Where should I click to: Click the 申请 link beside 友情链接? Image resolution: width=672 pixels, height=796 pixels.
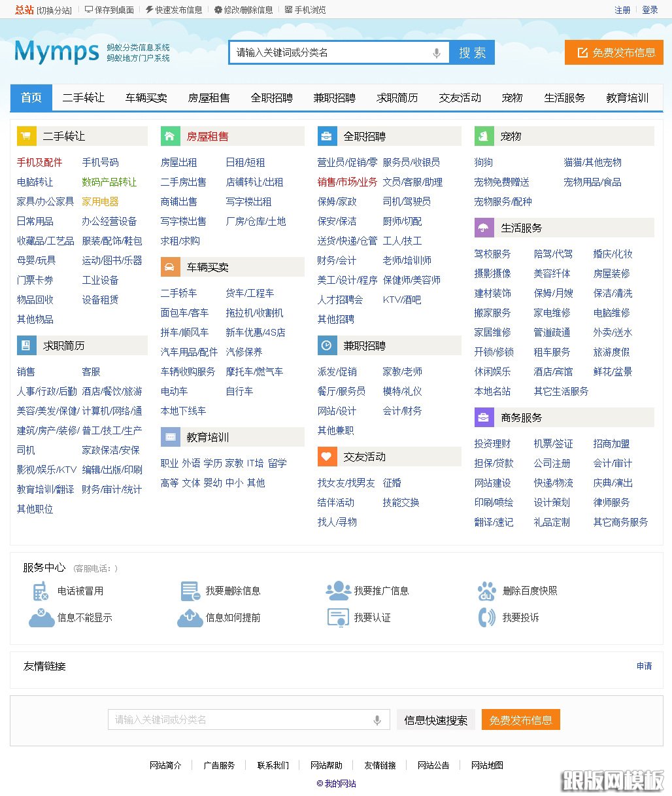pyautogui.click(x=643, y=666)
